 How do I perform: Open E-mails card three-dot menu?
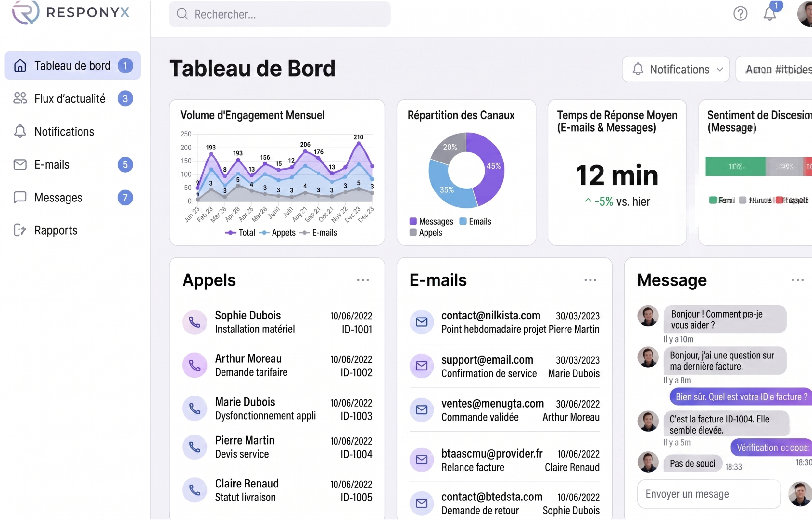590,280
